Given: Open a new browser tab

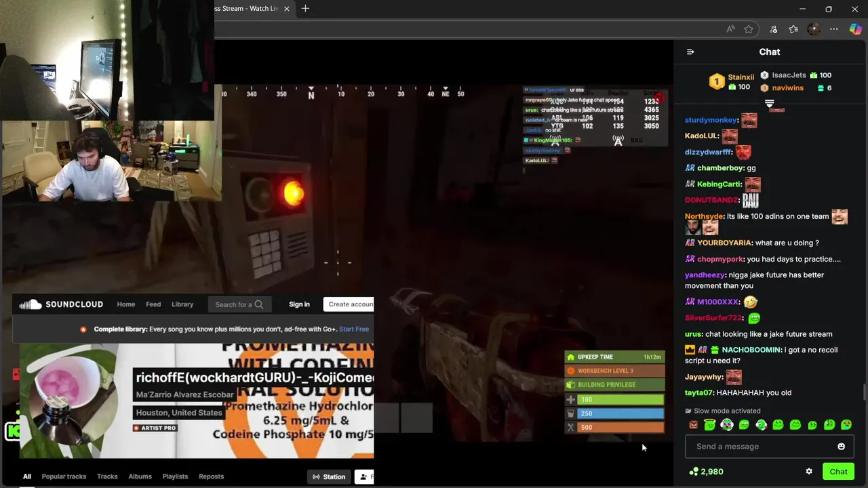Looking at the screenshot, I should point(305,9).
